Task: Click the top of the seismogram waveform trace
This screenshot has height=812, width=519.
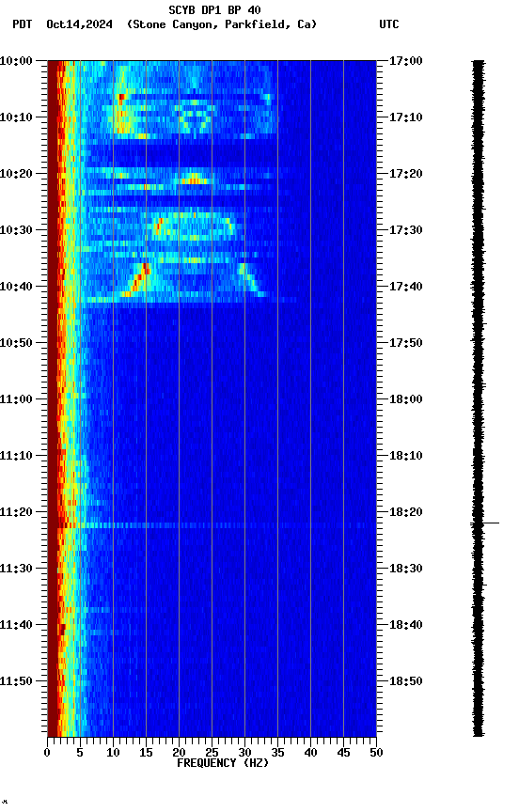Action: [x=478, y=62]
